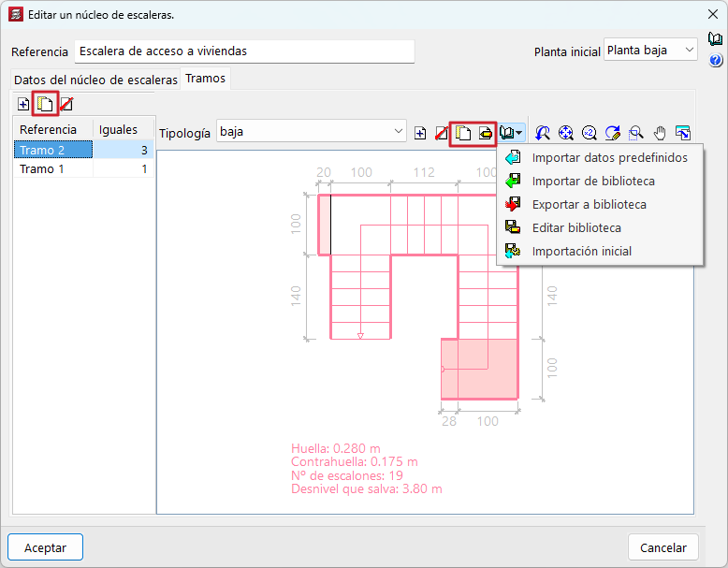Click the Iguales value 3 cell

click(124, 150)
